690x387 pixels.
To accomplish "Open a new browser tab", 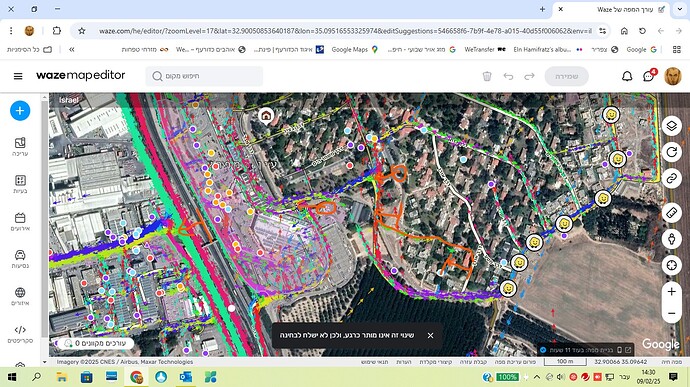I will click(542, 9).
